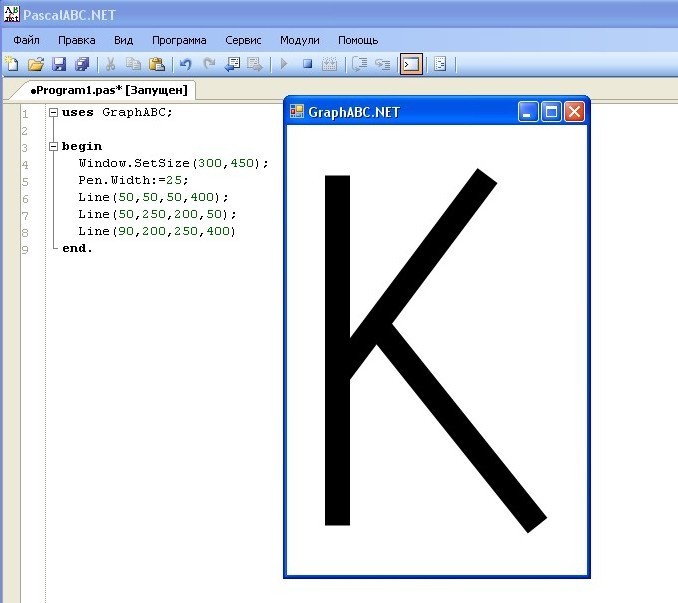Paste from clipboard using the toolbar icon
Screen dimensions: 678x603
tap(157, 65)
